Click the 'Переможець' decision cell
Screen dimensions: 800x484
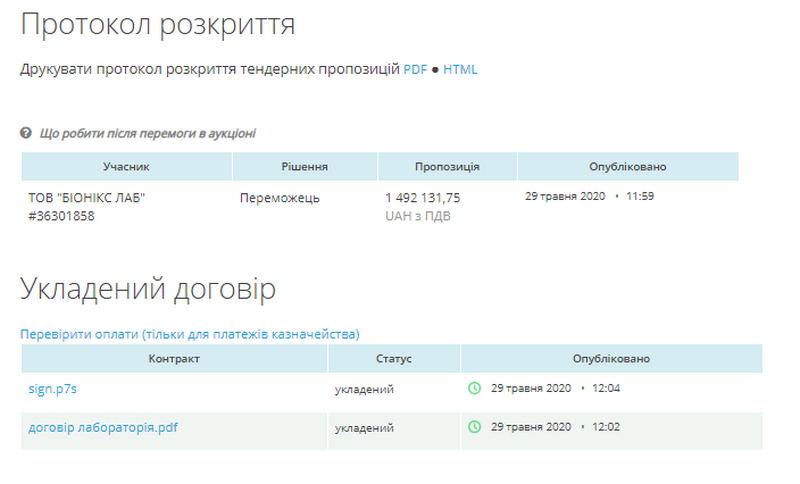(280, 198)
